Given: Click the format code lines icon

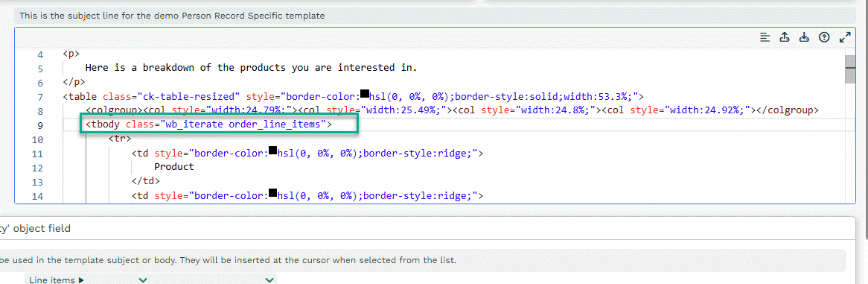Looking at the screenshot, I should point(765,37).
